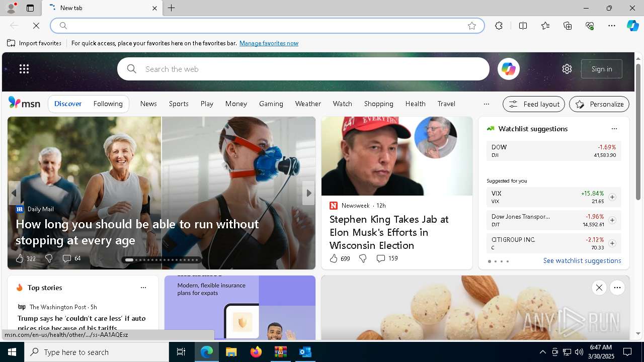Click Manage favorites now link

click(269, 43)
